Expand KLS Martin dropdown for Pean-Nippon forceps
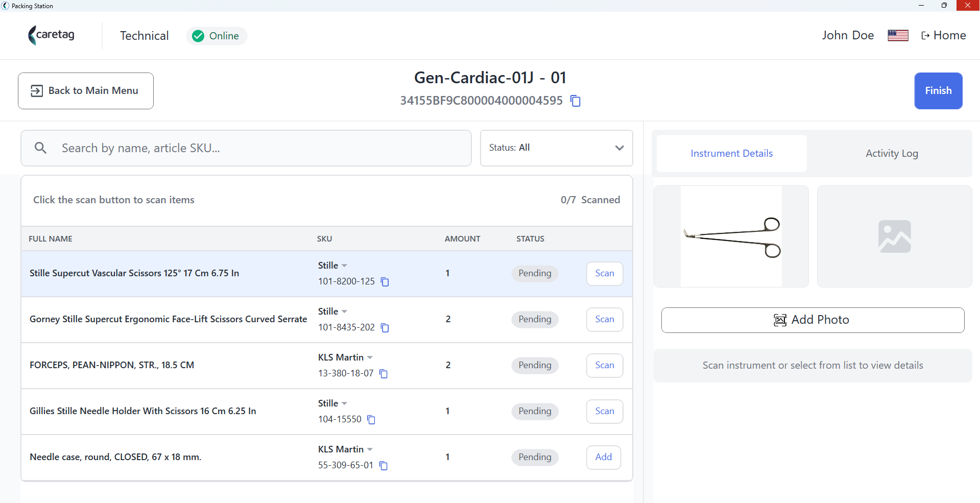This screenshot has width=980, height=503. tap(370, 357)
